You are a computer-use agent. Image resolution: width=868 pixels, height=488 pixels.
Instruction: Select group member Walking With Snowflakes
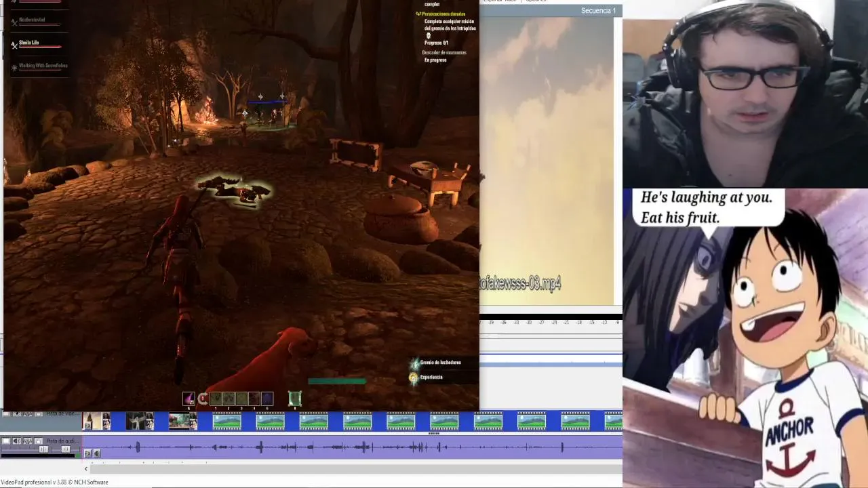tap(43, 66)
